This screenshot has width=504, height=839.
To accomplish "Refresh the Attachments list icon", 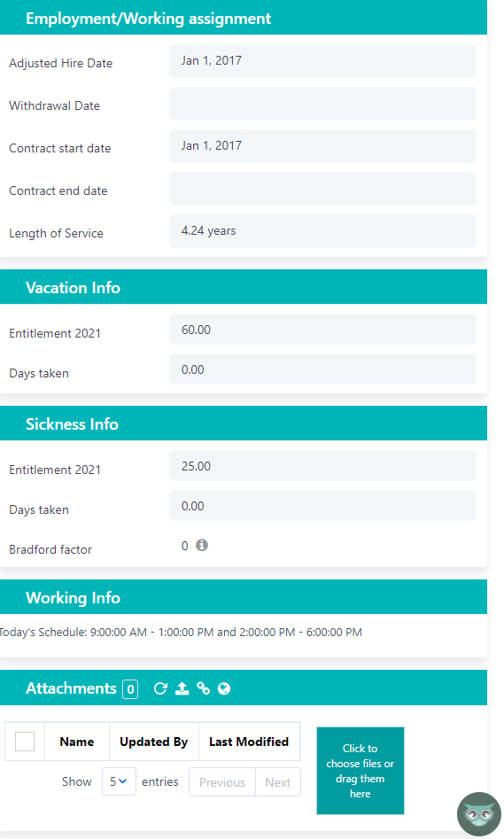I will [x=160, y=688].
